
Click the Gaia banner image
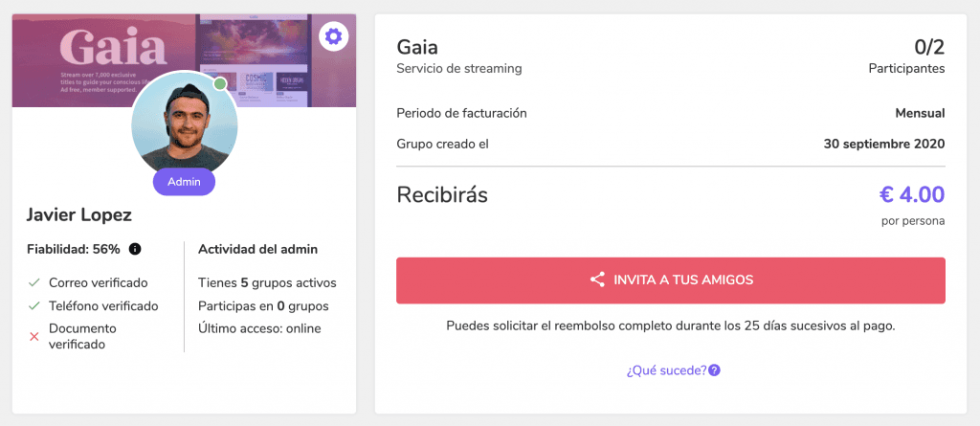pos(184,60)
